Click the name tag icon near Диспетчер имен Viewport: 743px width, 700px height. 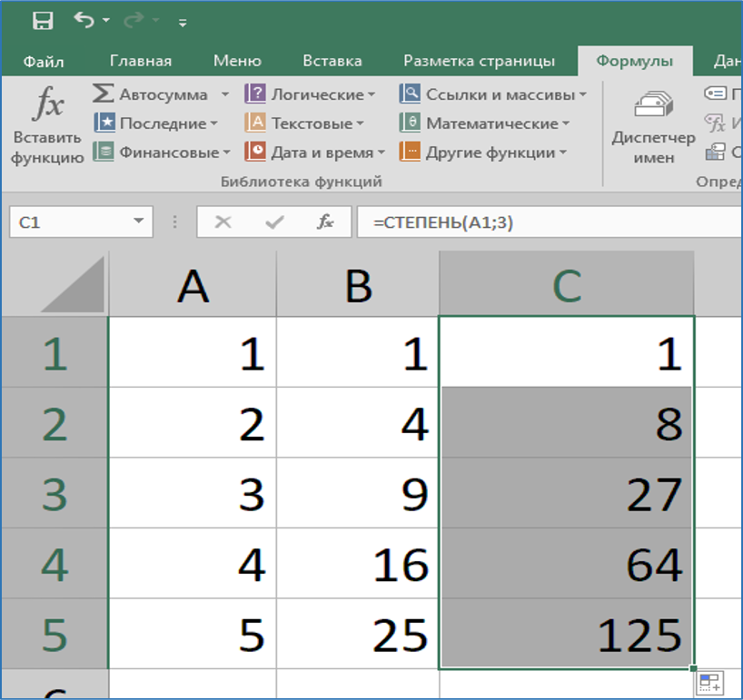coord(715,93)
